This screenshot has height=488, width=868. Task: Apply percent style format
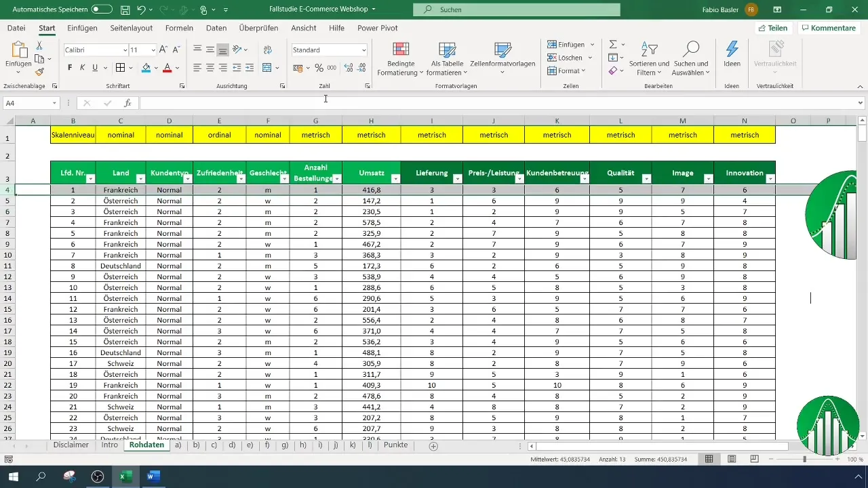click(319, 68)
